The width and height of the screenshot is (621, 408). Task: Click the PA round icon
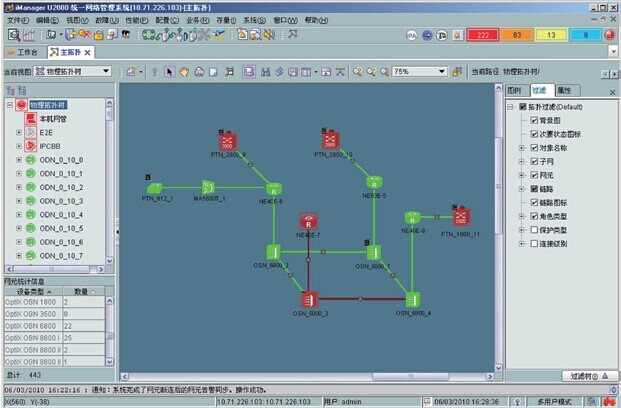click(412, 35)
